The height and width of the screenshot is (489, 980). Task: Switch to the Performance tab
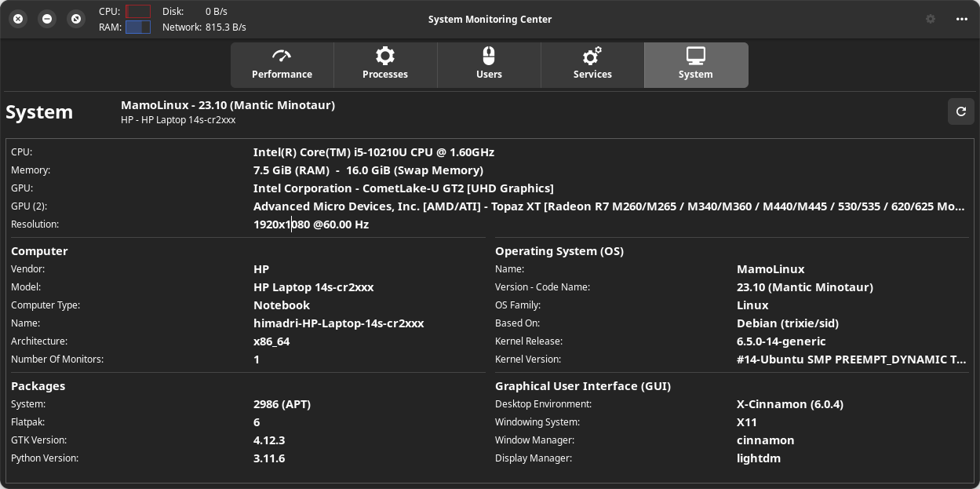point(282,65)
